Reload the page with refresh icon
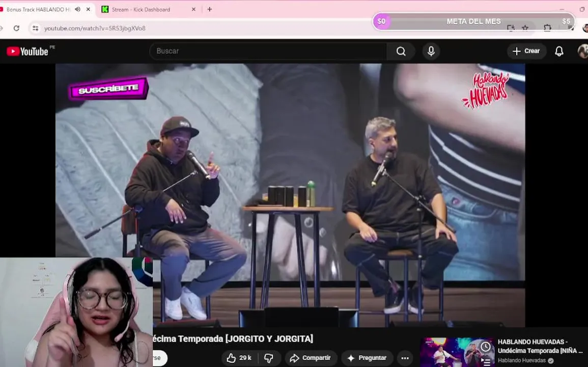Viewport: 588px width, 367px height. pyautogui.click(x=16, y=28)
